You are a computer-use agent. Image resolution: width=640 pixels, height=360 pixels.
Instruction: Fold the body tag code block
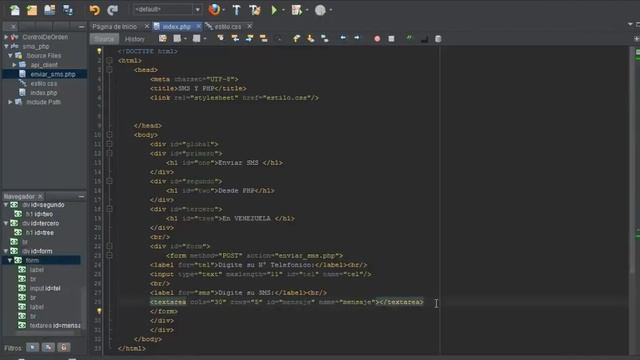109,135
